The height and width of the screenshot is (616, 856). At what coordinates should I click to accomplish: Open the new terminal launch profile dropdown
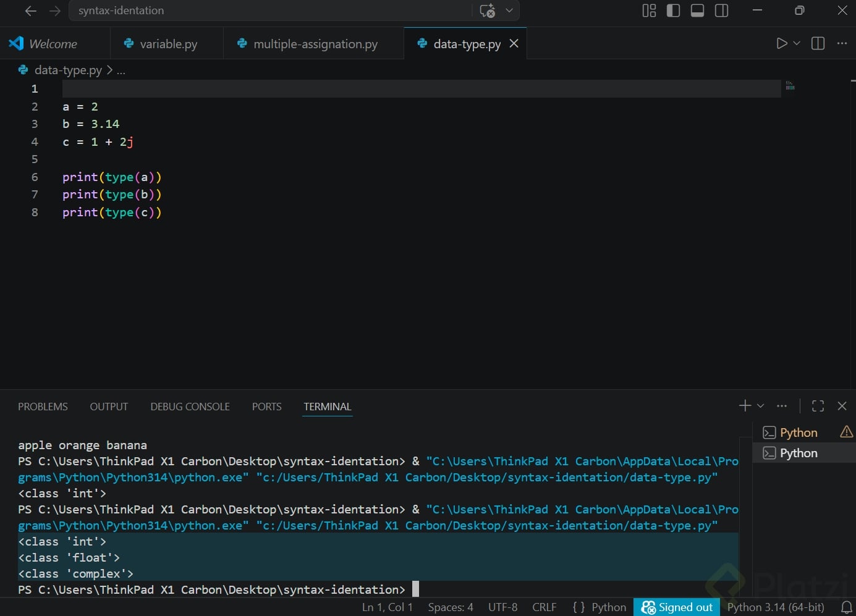click(761, 406)
